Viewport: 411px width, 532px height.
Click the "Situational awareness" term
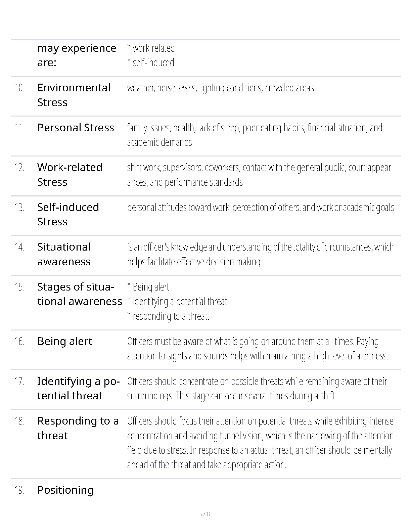(64, 254)
